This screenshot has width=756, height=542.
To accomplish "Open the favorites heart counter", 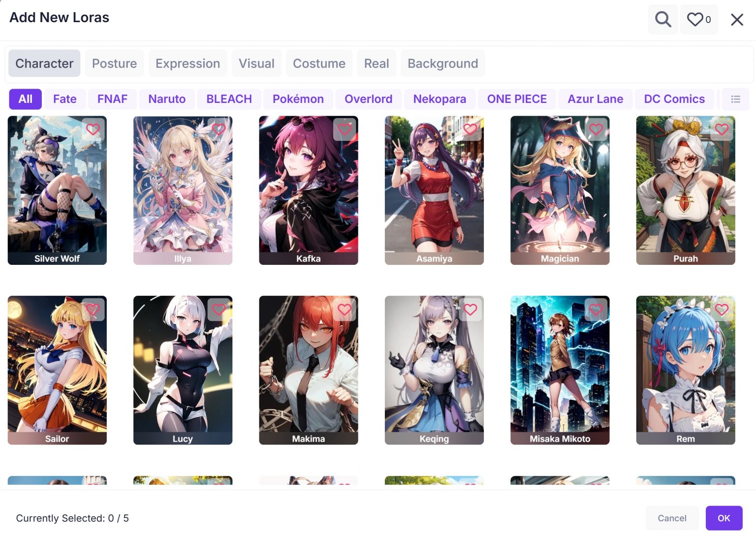I will click(699, 19).
